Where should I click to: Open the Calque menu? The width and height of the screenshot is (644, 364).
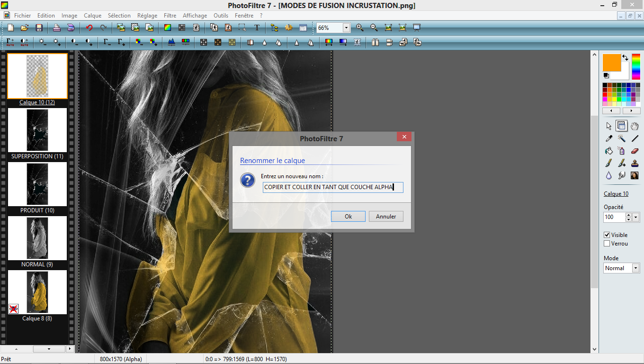[93, 16]
